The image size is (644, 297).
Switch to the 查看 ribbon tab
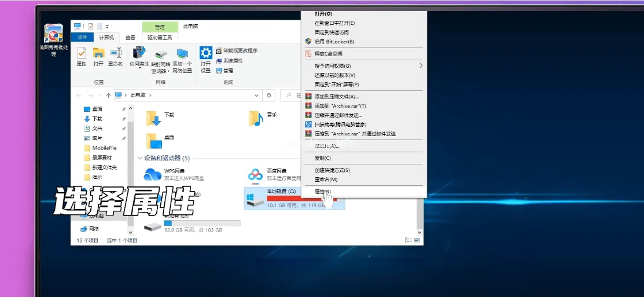point(131,38)
